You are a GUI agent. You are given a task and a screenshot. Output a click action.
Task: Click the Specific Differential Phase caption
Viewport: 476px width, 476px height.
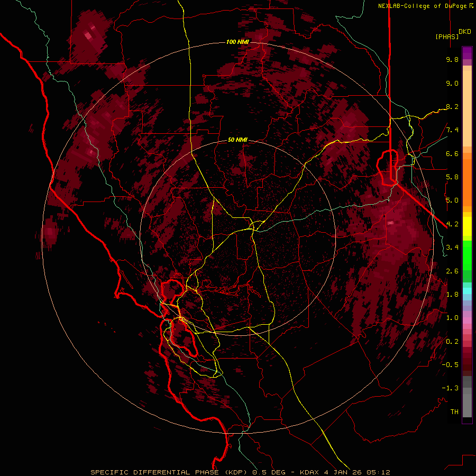pyautogui.click(x=241, y=472)
